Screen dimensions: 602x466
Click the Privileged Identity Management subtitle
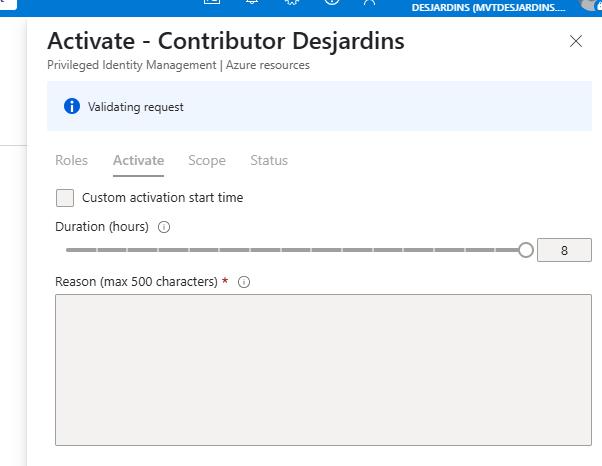tap(178, 65)
